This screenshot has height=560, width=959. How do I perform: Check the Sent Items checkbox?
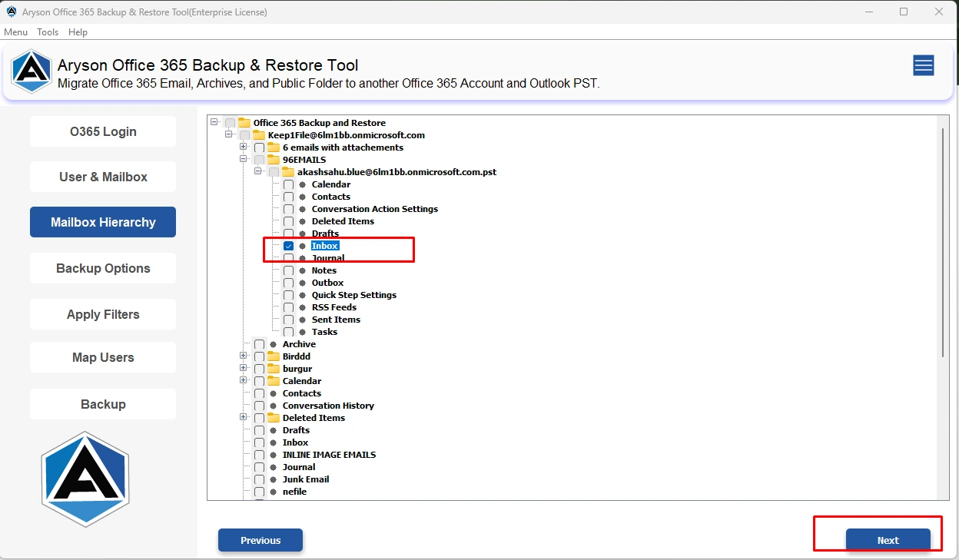(x=288, y=320)
